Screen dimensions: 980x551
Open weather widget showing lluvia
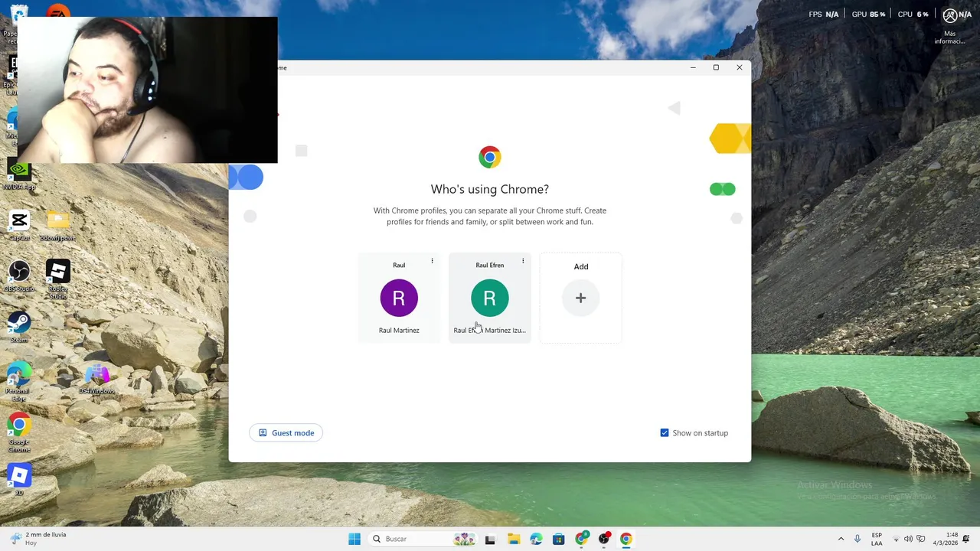point(38,539)
